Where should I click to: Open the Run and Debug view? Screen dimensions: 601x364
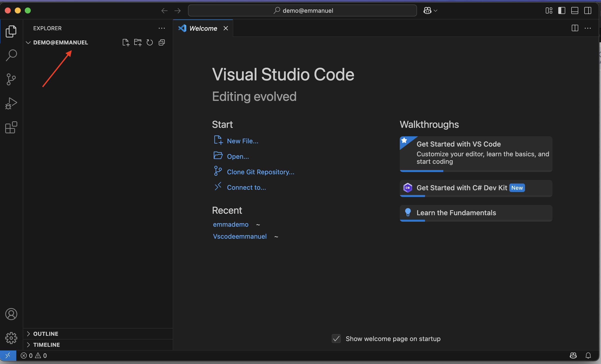(x=11, y=103)
